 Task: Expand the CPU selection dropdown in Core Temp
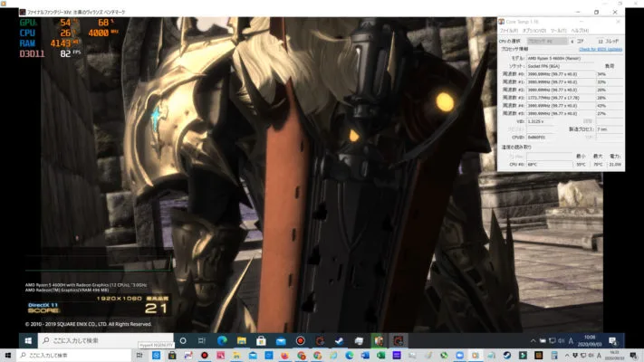point(547,41)
